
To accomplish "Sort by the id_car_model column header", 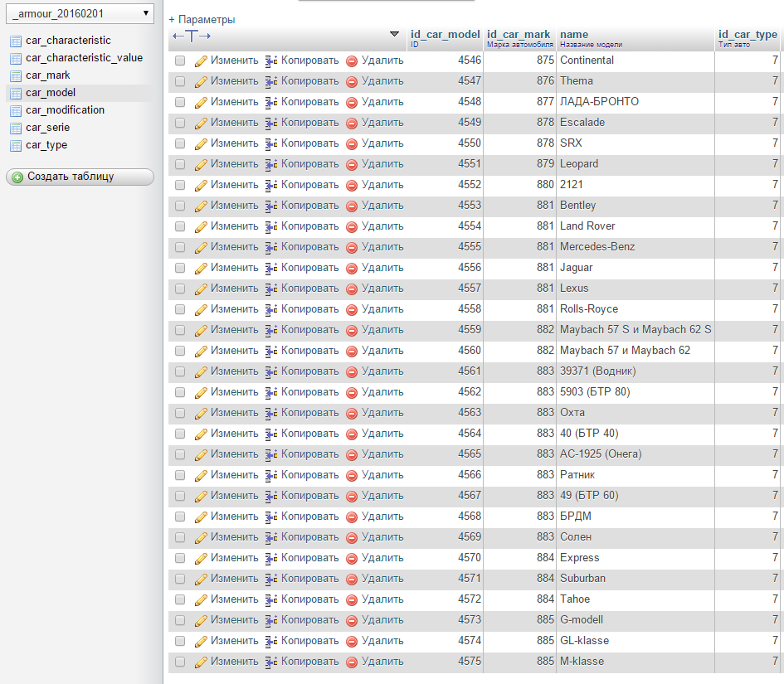I will (445, 35).
